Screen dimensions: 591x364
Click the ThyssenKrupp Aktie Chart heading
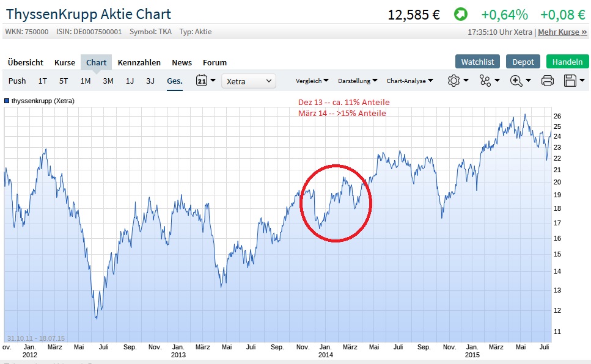click(x=89, y=14)
